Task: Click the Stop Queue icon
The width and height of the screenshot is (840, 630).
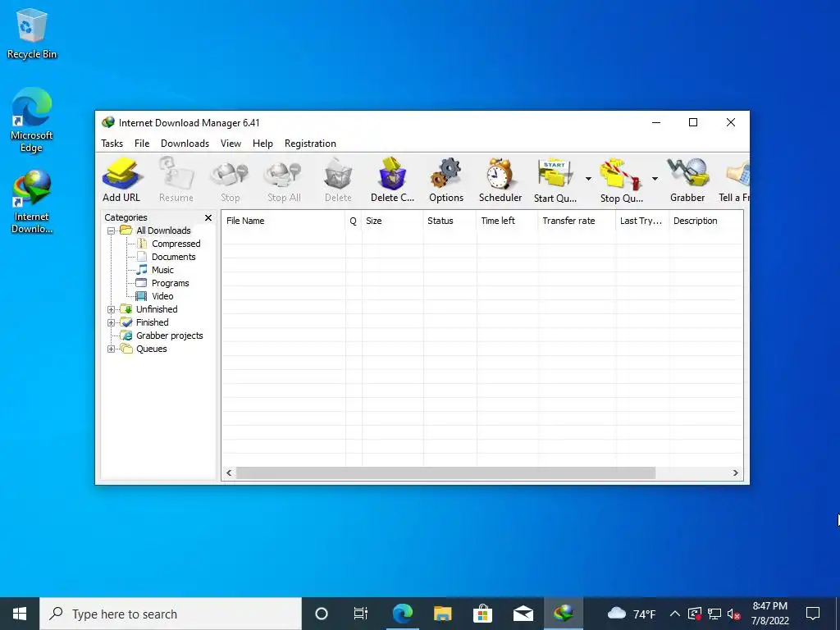Action: (x=622, y=180)
